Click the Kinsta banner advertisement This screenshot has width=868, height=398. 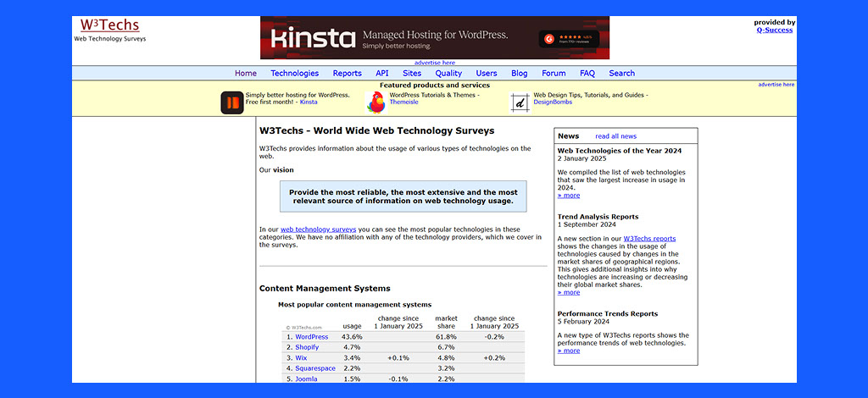[435, 37]
